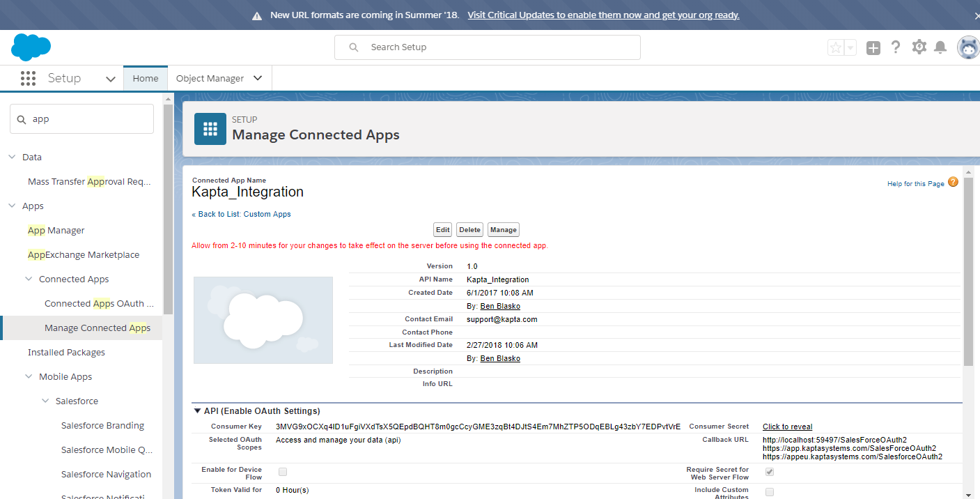Switch to the Home tab
The image size is (980, 499).
(146, 78)
